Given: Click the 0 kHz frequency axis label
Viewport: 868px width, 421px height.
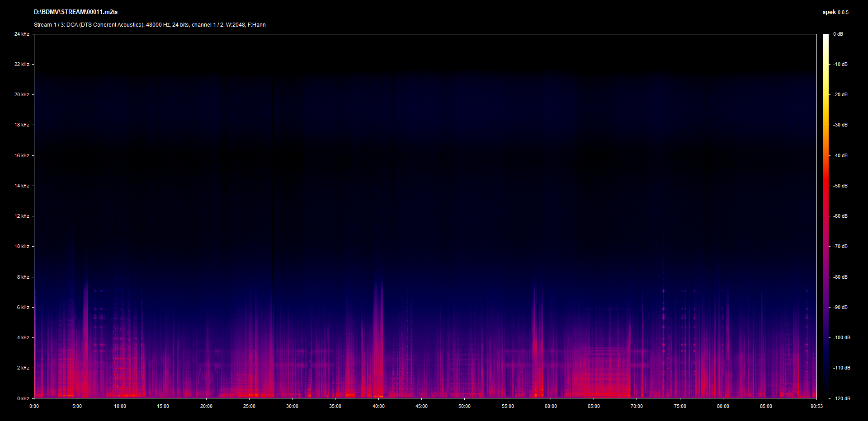Looking at the screenshot, I should pyautogui.click(x=23, y=398).
